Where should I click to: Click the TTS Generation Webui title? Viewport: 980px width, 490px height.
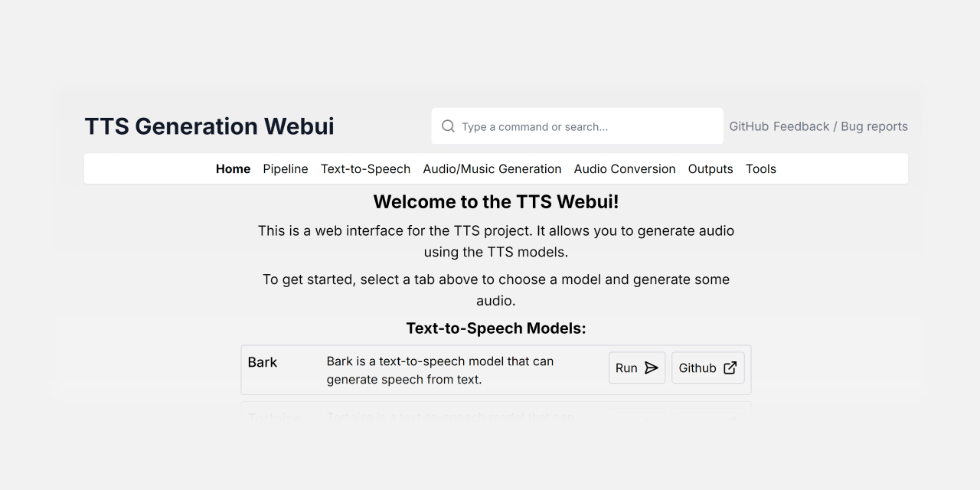coord(209,126)
